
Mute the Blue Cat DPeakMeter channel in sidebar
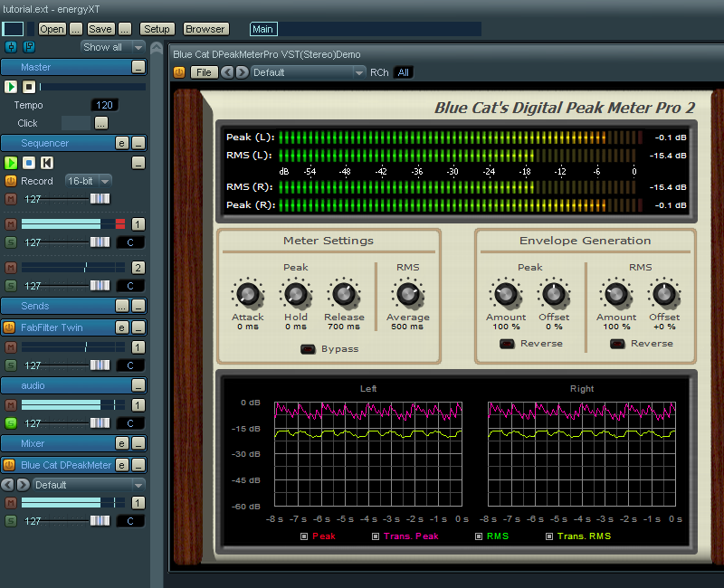point(11,503)
